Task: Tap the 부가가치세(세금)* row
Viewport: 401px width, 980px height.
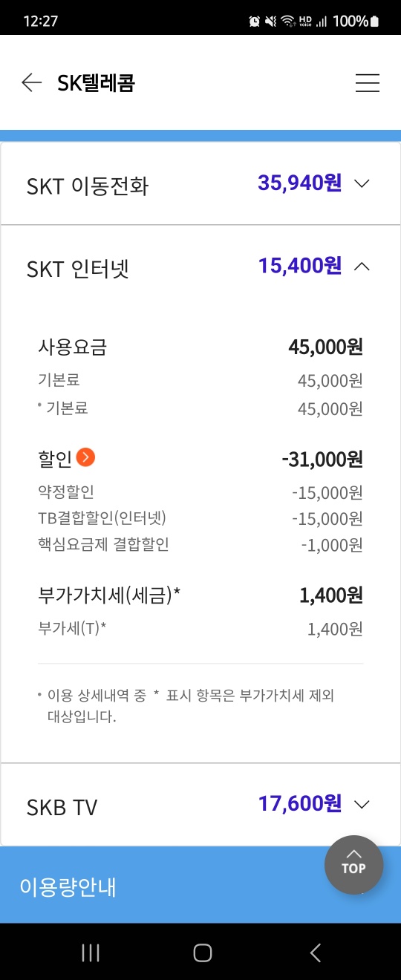Action: pyautogui.click(x=200, y=595)
